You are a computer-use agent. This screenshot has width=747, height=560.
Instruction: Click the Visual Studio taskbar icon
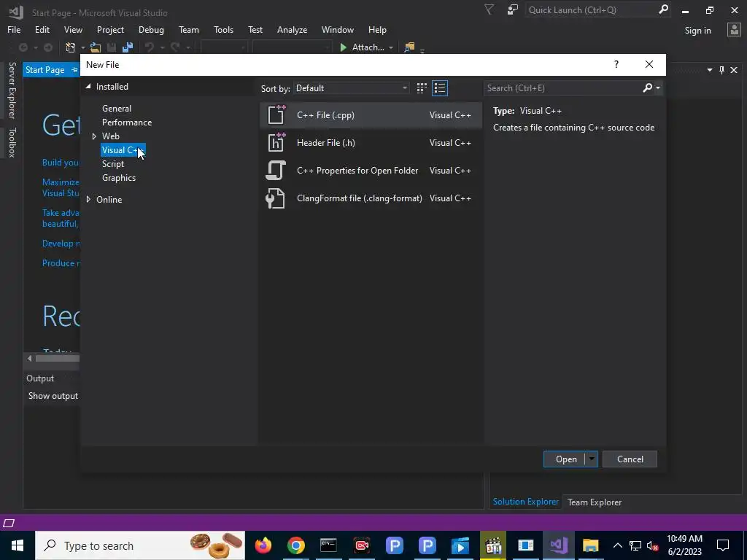pos(558,545)
